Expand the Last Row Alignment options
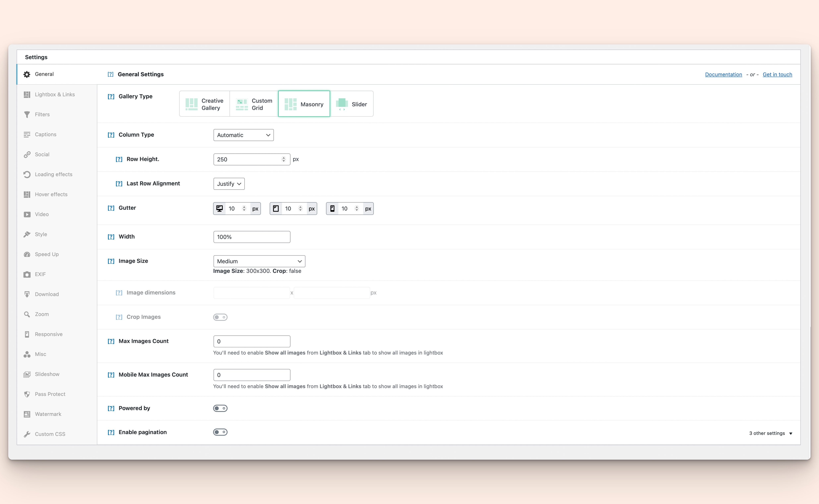This screenshot has width=819, height=504. coord(228,184)
